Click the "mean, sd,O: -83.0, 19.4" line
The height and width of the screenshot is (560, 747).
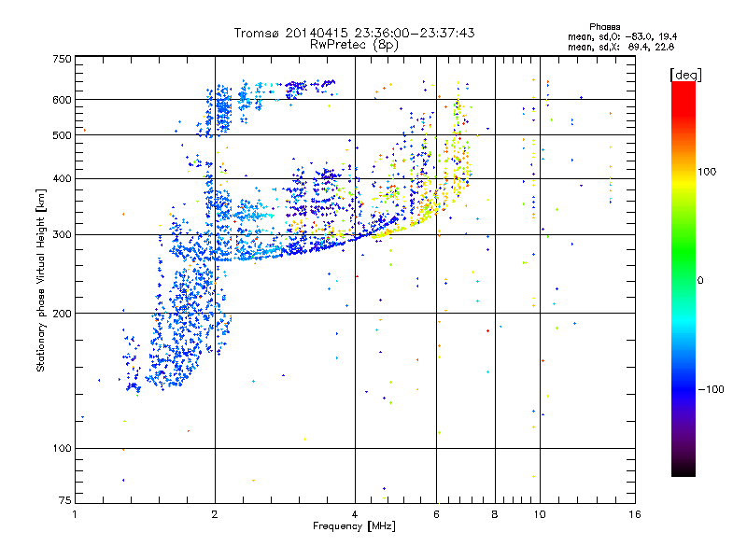pyautogui.click(x=622, y=36)
